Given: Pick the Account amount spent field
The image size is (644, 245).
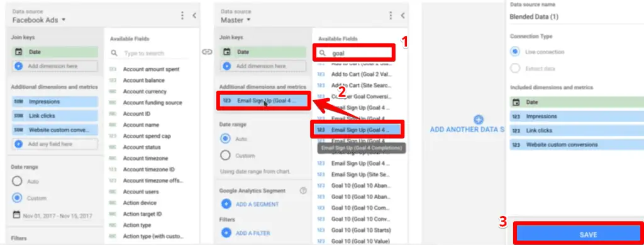Looking at the screenshot, I should 151,69.
